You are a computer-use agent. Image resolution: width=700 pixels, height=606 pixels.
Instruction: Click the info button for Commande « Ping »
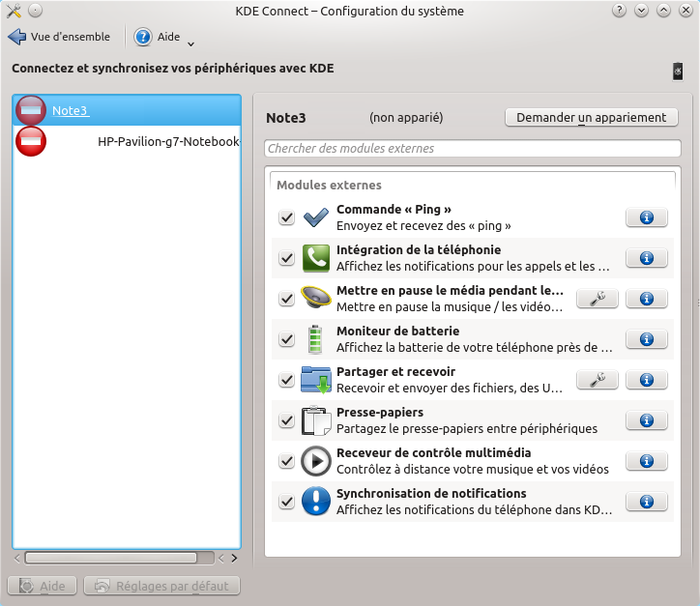(647, 217)
